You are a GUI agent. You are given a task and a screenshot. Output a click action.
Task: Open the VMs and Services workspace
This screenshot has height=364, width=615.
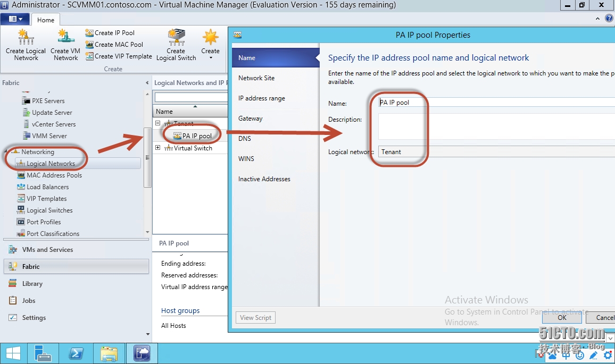point(76,250)
